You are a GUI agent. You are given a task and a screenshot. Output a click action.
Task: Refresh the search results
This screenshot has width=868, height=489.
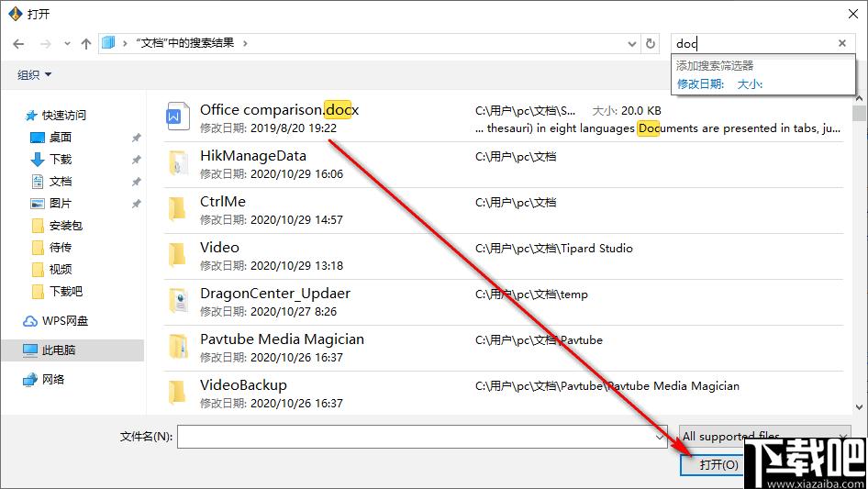click(651, 43)
